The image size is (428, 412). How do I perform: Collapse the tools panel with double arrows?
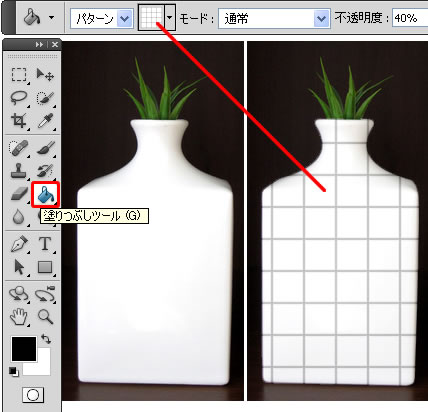[39, 44]
